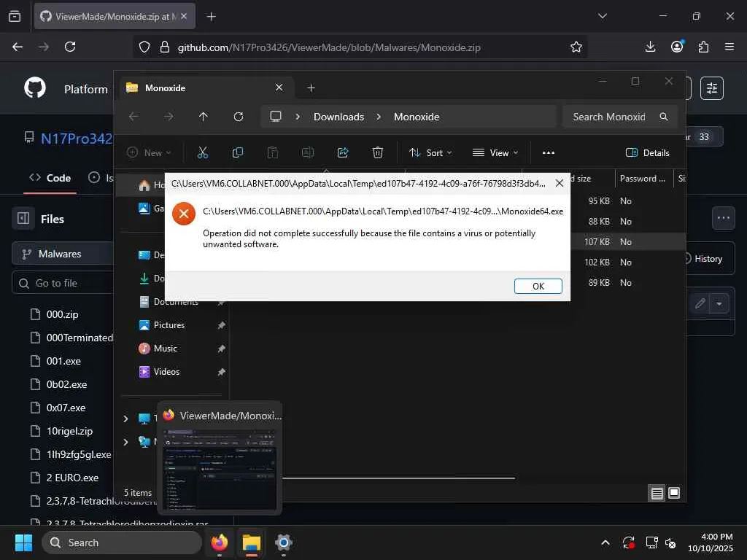Refresh the Monoxide folder view
Screen dimensions: 747x560
click(x=239, y=117)
